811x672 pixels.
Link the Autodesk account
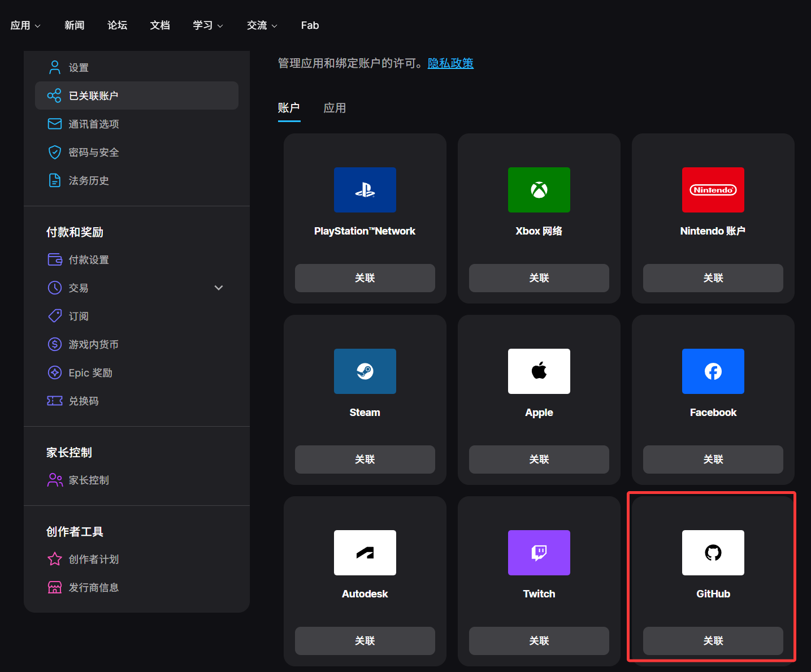[365, 641]
